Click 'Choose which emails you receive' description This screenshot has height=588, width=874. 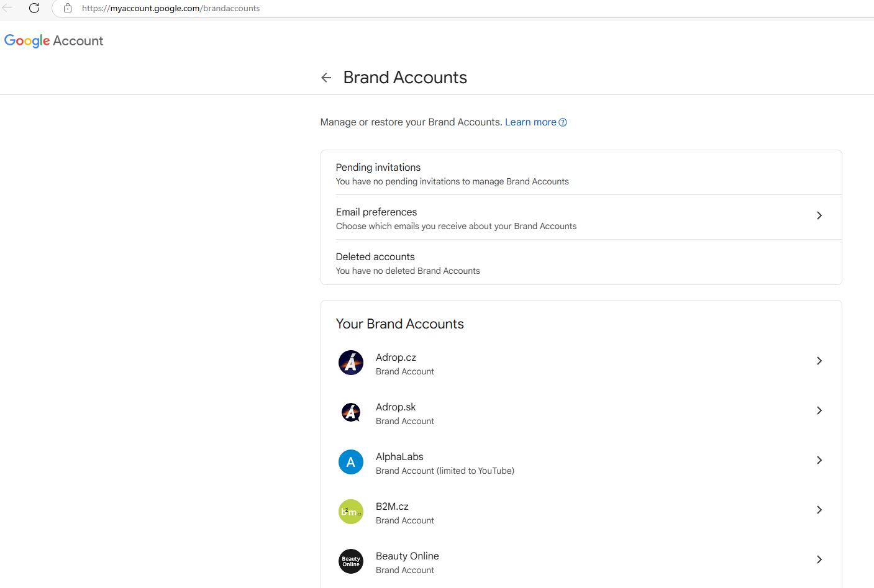456,226
